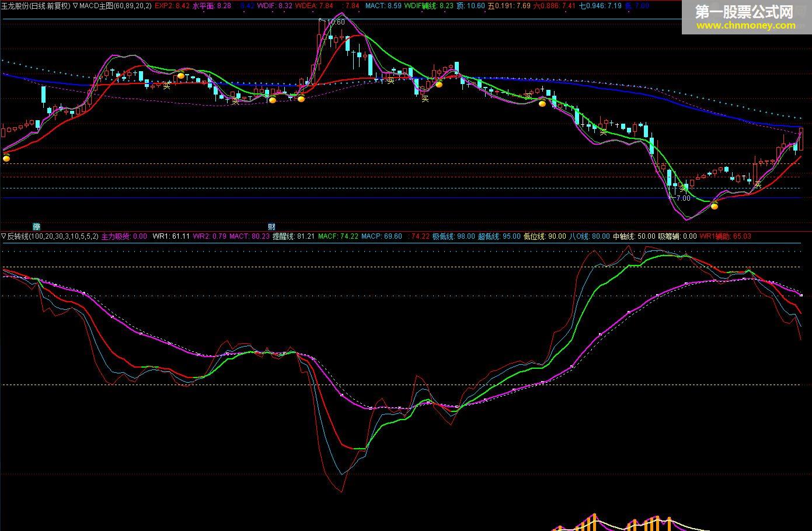Select the MACT: 80.23 label
The height and width of the screenshot is (531, 812).
[249, 236]
